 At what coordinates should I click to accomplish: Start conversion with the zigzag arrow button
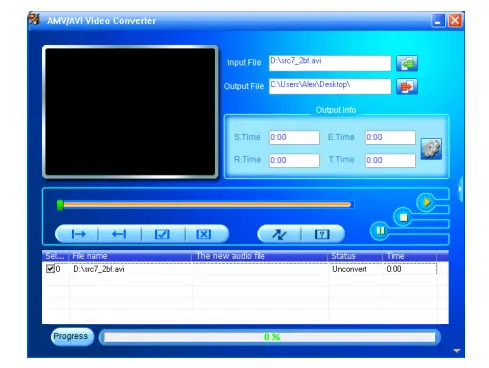279,234
